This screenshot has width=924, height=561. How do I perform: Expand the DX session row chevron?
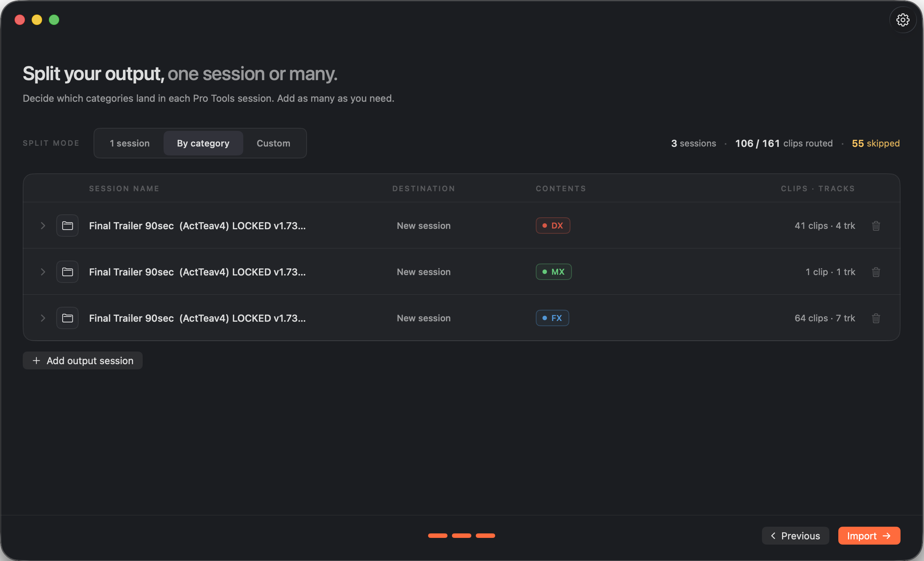click(43, 226)
